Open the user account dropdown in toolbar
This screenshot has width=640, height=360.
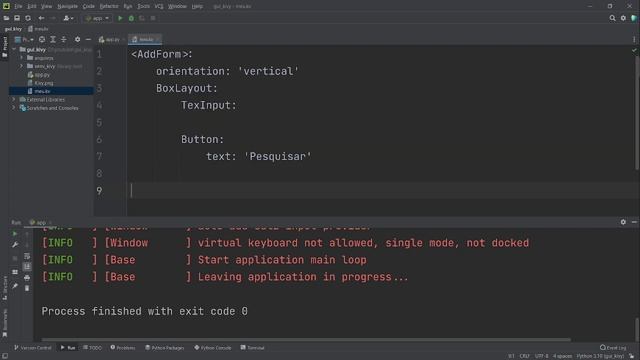[x=68, y=18]
